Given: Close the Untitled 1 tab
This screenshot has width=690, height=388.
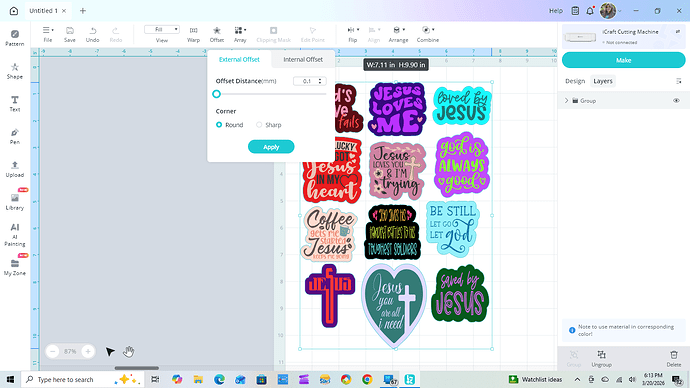Looking at the screenshot, I should 64,11.
